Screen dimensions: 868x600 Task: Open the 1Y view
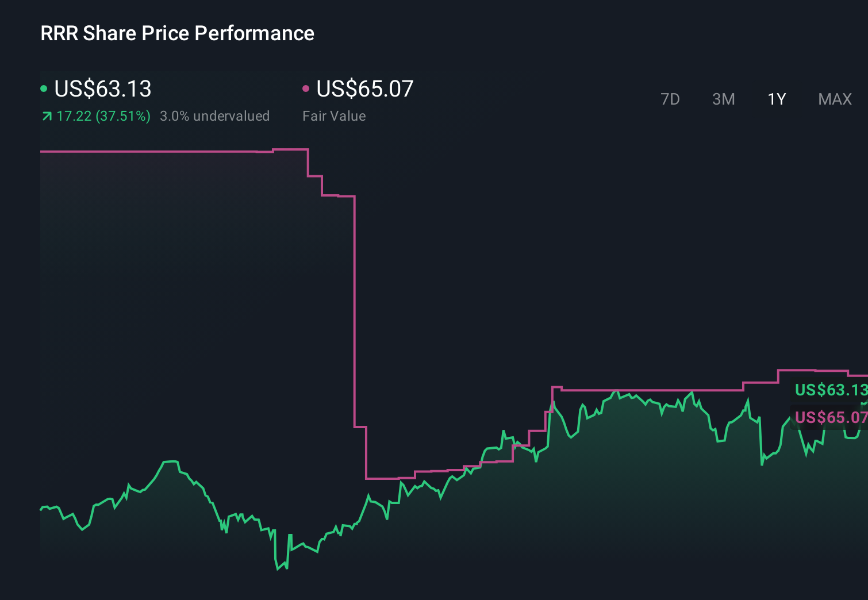click(776, 99)
